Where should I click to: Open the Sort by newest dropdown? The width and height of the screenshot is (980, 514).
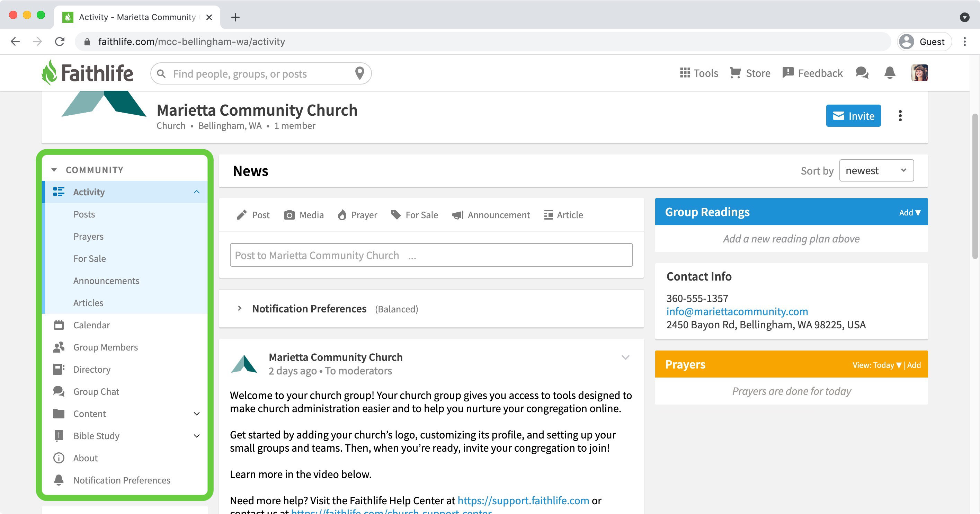876,170
